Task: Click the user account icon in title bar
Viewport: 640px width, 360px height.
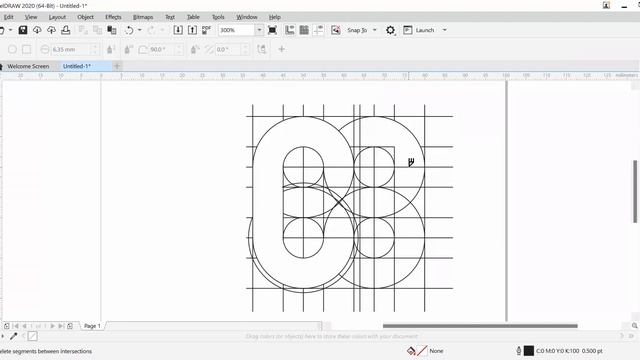Action: tap(607, 5)
